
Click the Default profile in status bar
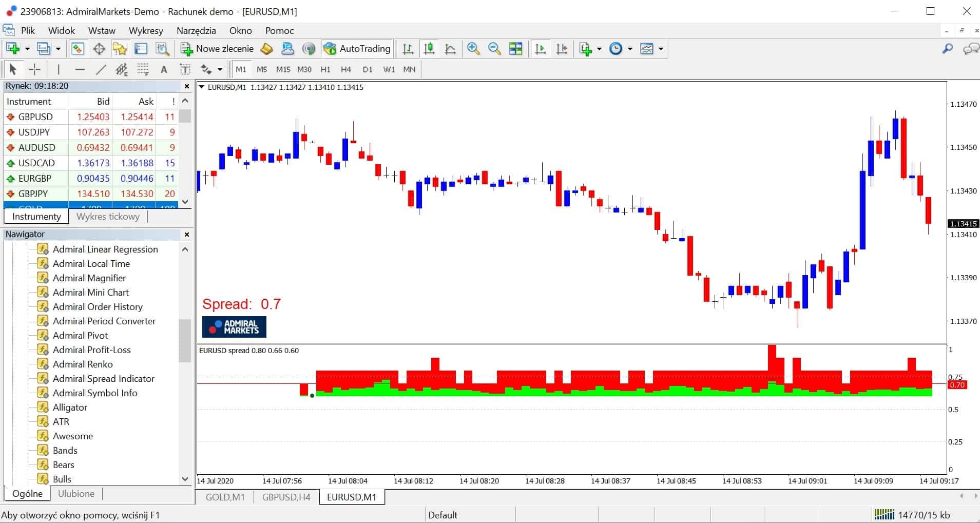[443, 514]
